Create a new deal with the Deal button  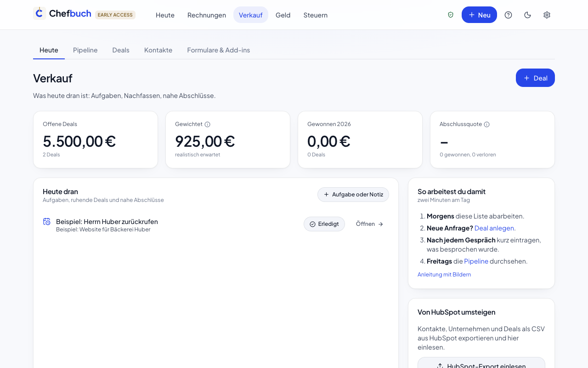[535, 78]
